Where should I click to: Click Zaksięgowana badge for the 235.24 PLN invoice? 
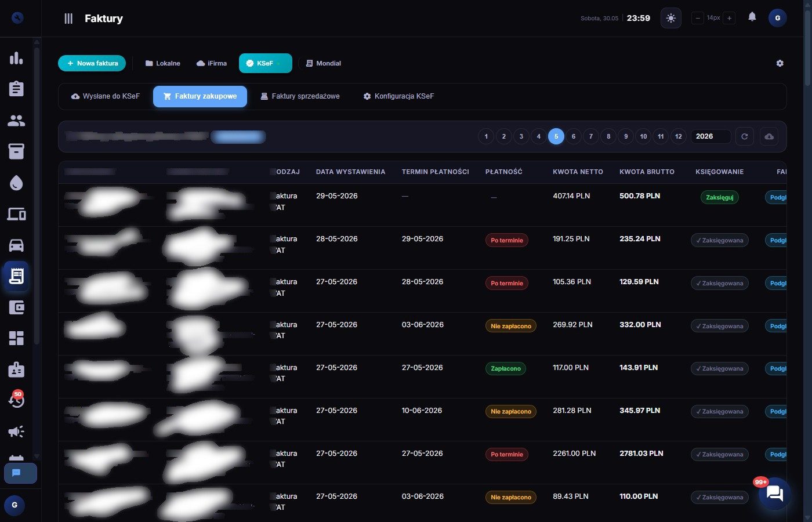tap(719, 240)
